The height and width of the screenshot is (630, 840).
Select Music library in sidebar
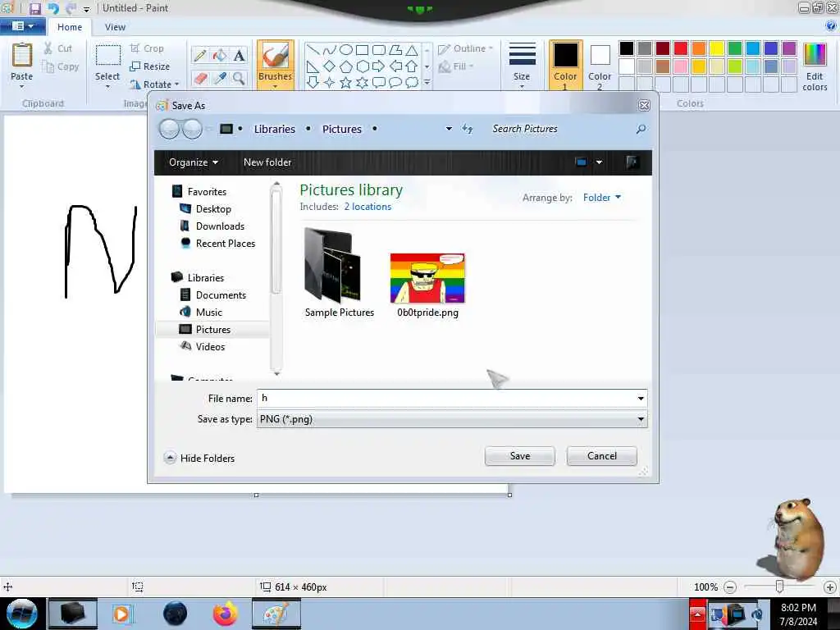pos(208,313)
